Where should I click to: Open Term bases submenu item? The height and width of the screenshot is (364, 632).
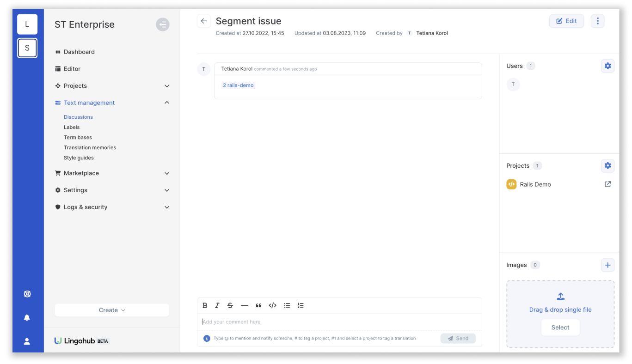(78, 138)
